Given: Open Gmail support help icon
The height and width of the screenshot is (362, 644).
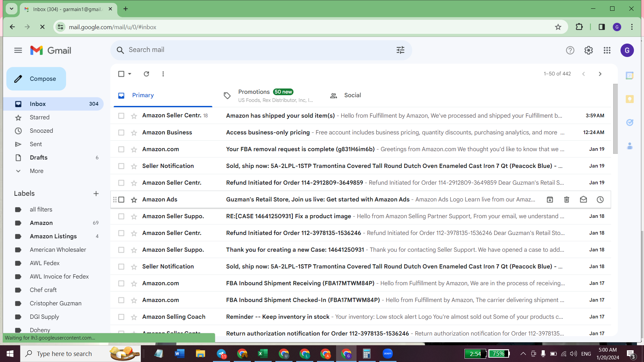Looking at the screenshot, I should [x=570, y=50].
